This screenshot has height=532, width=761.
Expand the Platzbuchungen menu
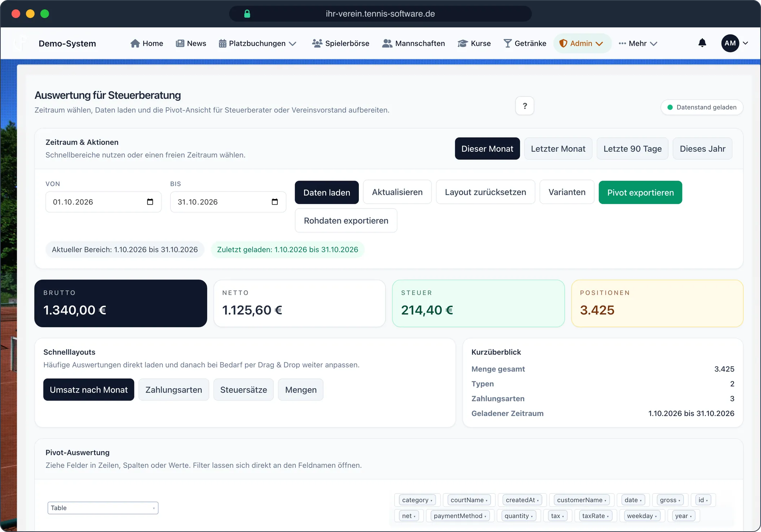coord(257,43)
